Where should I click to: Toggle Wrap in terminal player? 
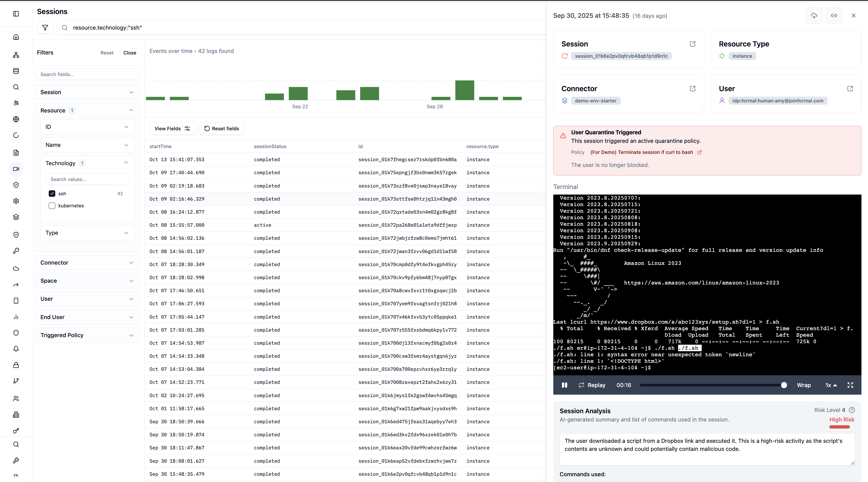[x=804, y=385]
